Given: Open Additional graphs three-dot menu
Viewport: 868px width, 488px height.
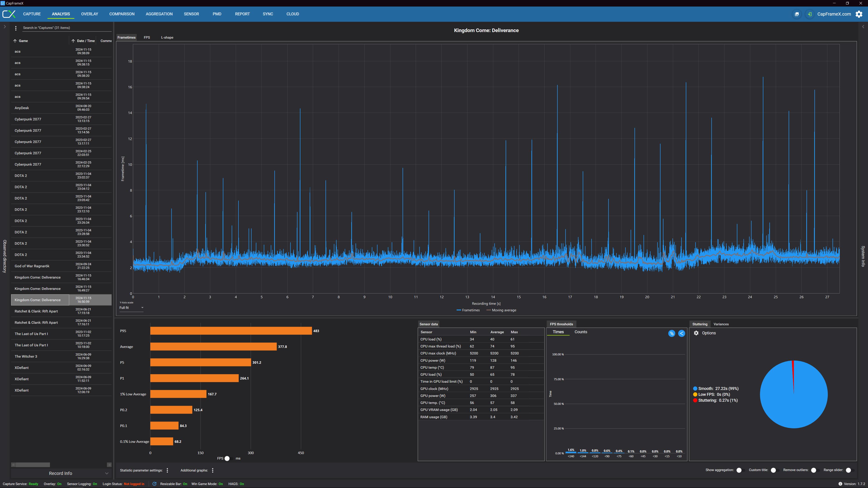Looking at the screenshot, I should click(213, 470).
